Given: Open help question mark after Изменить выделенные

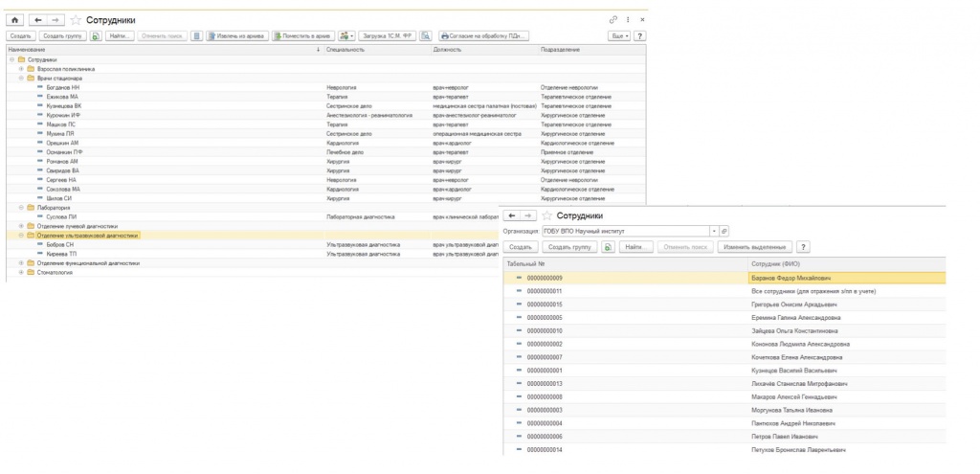Looking at the screenshot, I should (x=804, y=247).
